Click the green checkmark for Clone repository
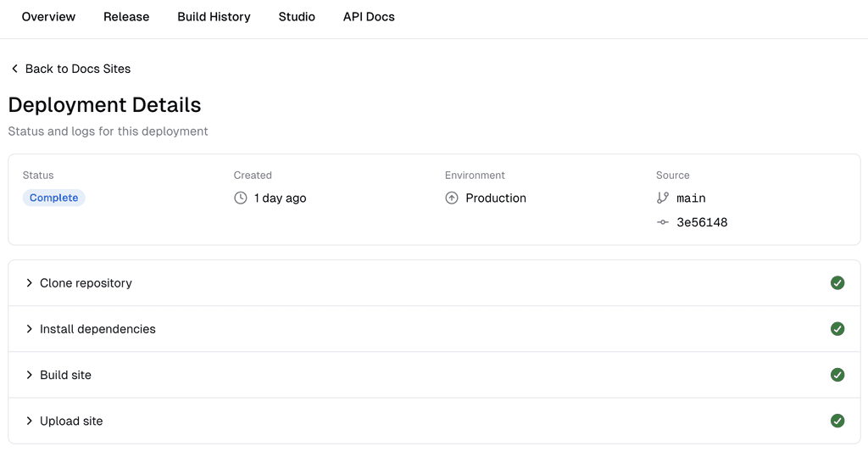Viewport: 868px width, 452px height. point(837,283)
